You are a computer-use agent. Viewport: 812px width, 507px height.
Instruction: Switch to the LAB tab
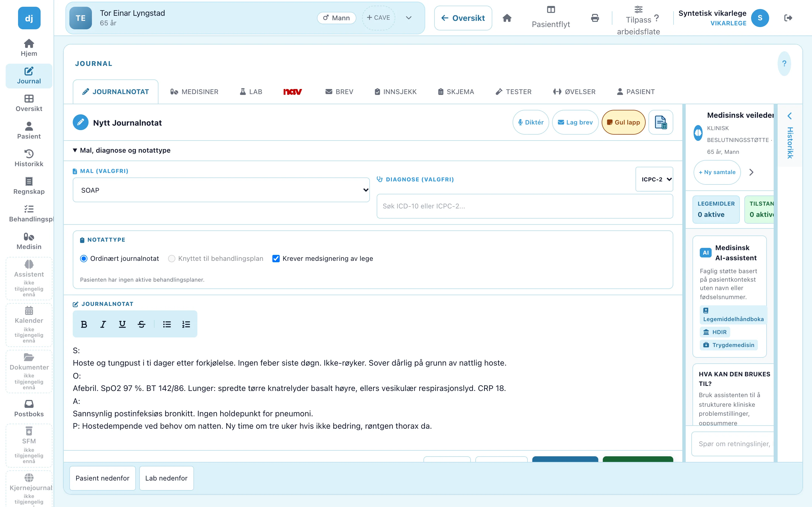pos(251,92)
